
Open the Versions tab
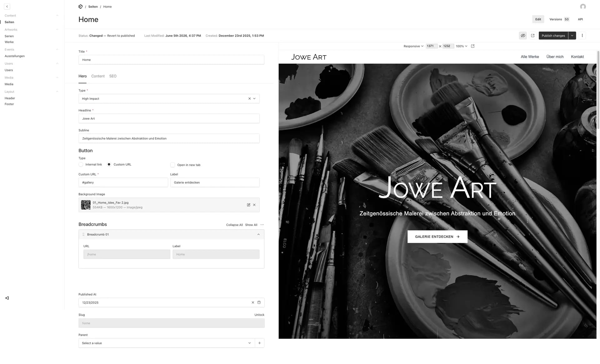click(x=559, y=19)
